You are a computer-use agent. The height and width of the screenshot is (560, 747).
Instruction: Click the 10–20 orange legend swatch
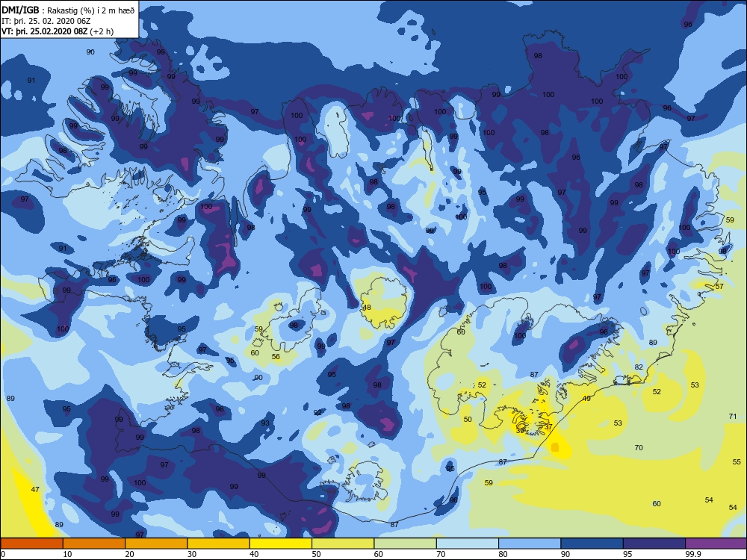point(94,543)
